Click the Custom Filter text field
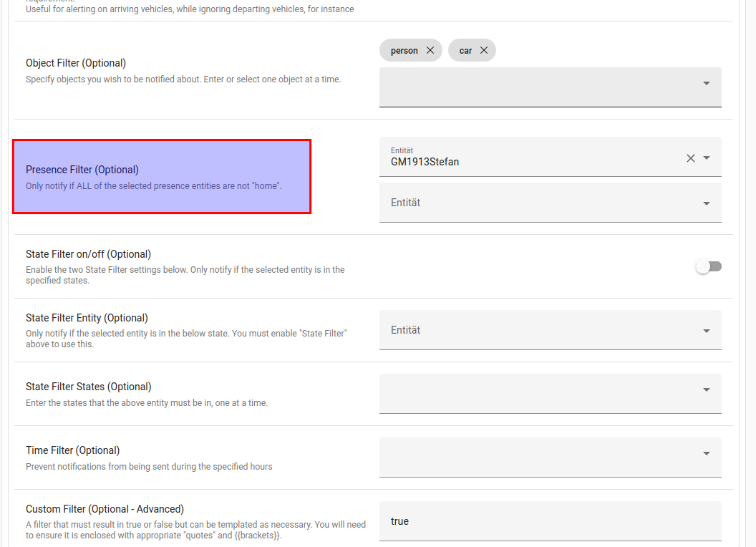The width and height of the screenshot is (756, 547). pos(550,521)
